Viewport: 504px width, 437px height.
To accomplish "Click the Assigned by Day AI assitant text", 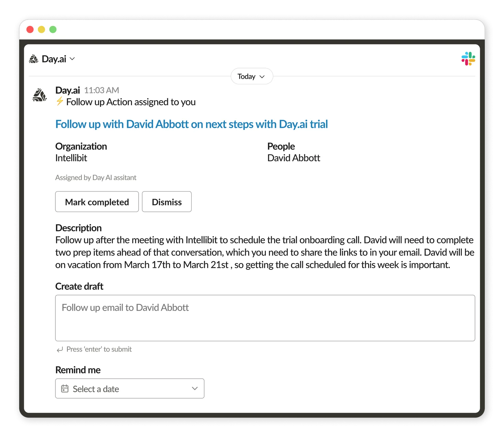I will pyautogui.click(x=96, y=178).
